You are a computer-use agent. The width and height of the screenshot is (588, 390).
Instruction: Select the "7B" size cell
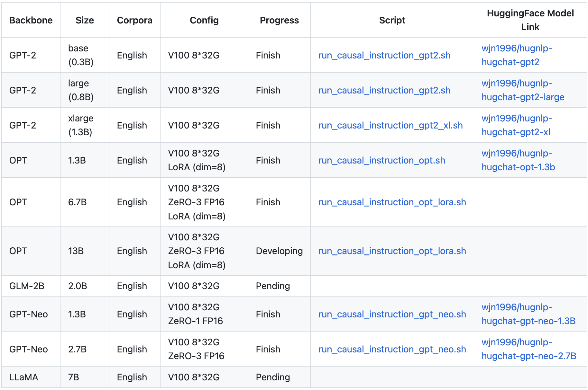pos(85,377)
